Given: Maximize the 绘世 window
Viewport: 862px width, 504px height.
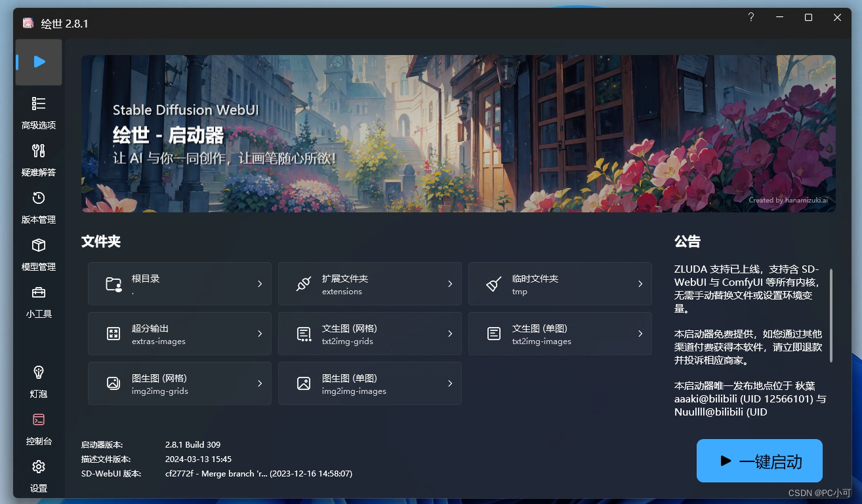Looking at the screenshot, I should 808,18.
